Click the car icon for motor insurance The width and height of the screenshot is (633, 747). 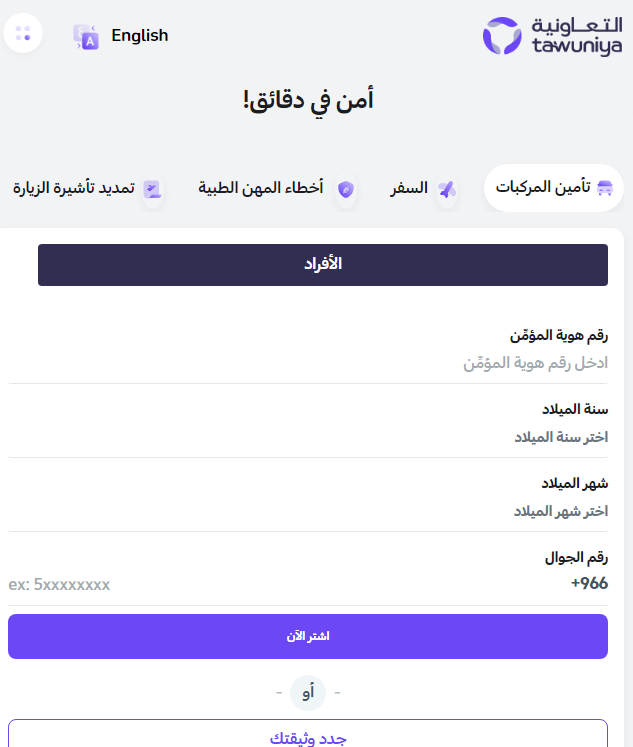604,188
